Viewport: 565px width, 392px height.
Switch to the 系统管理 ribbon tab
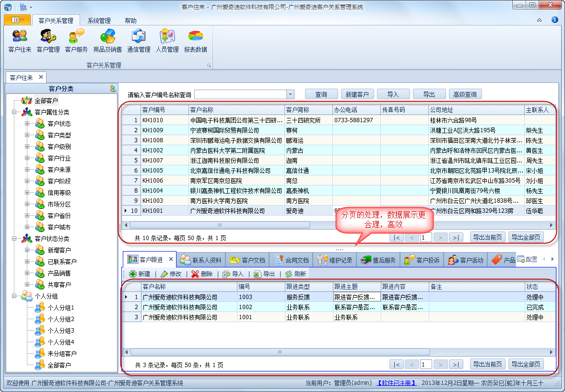click(99, 21)
